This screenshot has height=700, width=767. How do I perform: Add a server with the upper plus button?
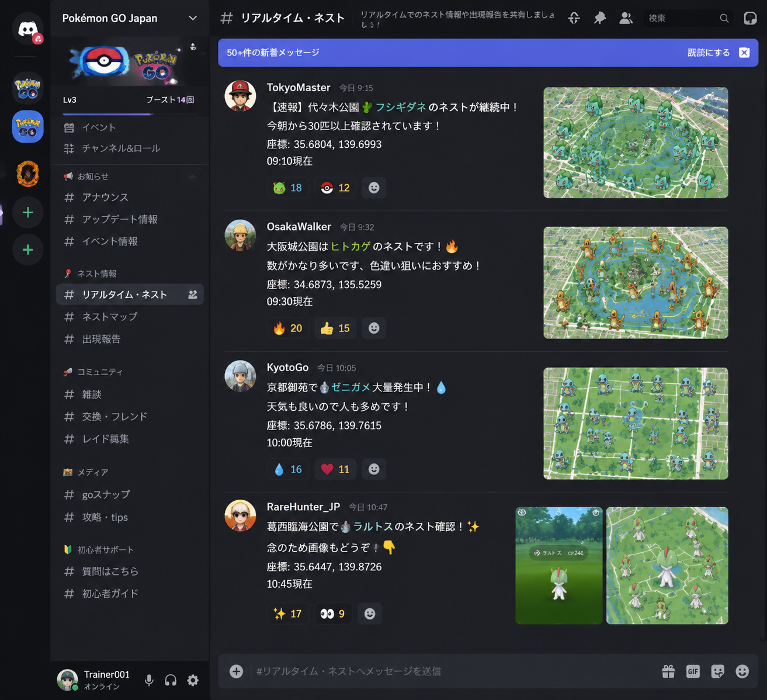pyautogui.click(x=27, y=213)
